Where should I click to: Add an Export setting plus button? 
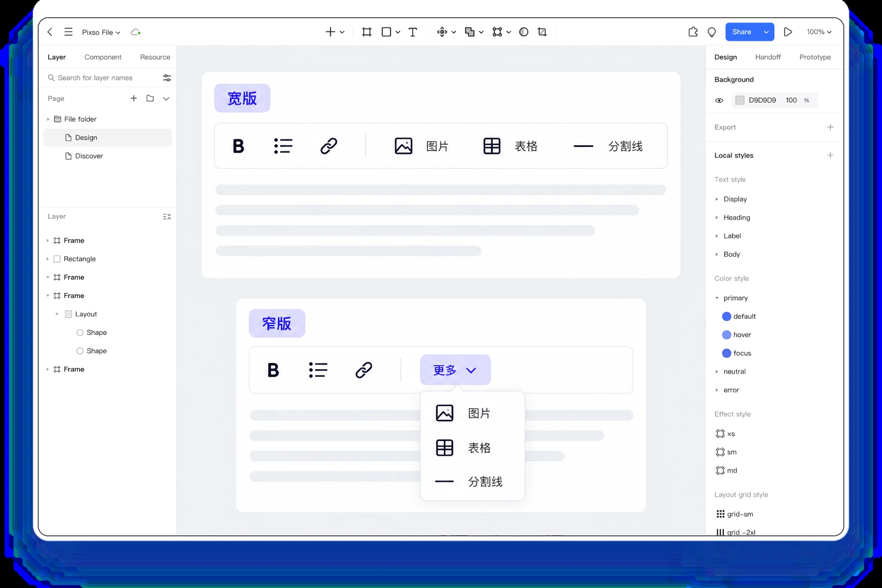click(830, 127)
